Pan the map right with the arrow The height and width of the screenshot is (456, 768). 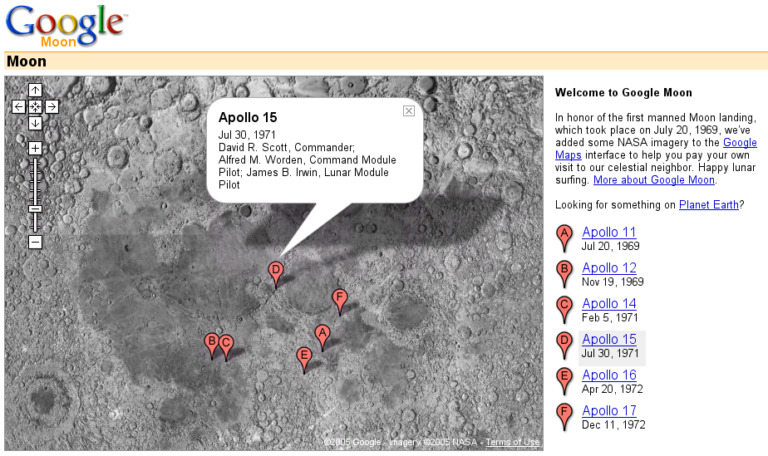(52, 106)
